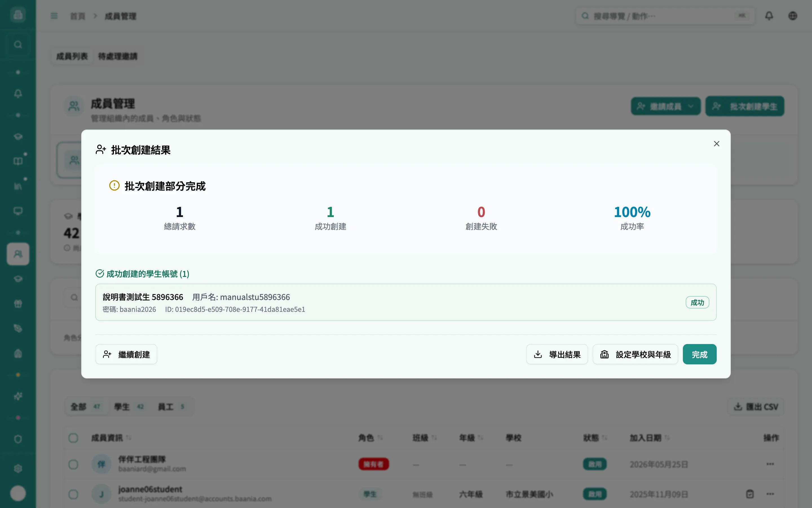Click the 成功創建 count
812x508 pixels.
tap(330, 212)
